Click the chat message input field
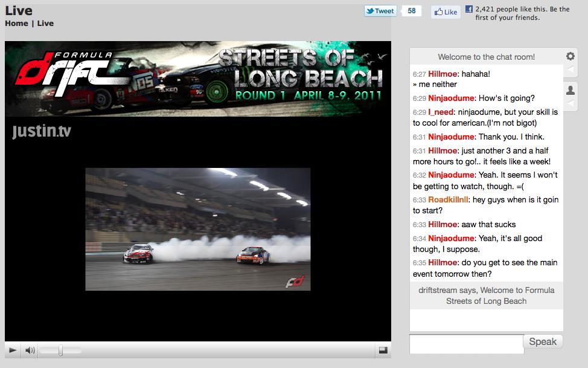The height and width of the screenshot is (368, 588). click(x=466, y=343)
